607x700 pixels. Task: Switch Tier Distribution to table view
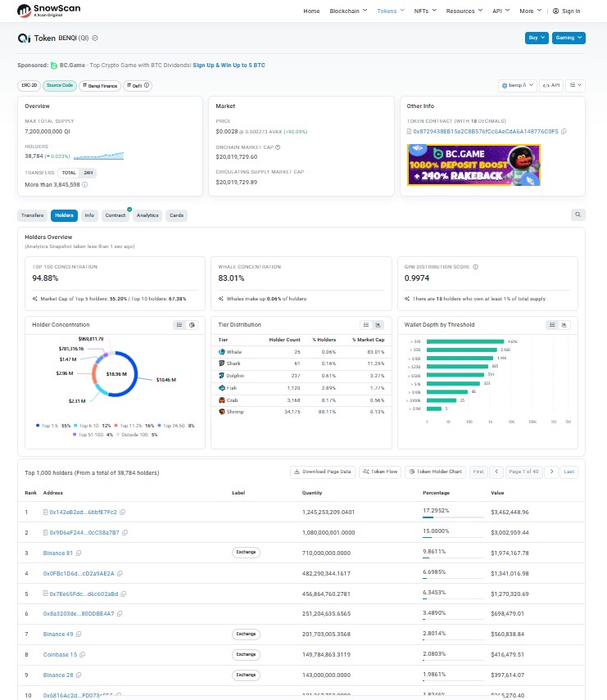coord(366,325)
